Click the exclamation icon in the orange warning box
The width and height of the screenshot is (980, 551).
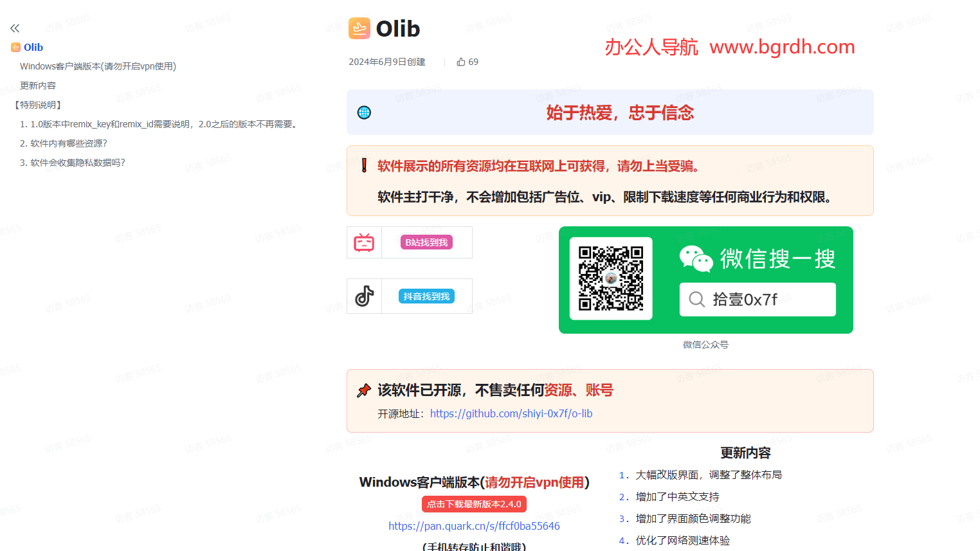tap(363, 166)
